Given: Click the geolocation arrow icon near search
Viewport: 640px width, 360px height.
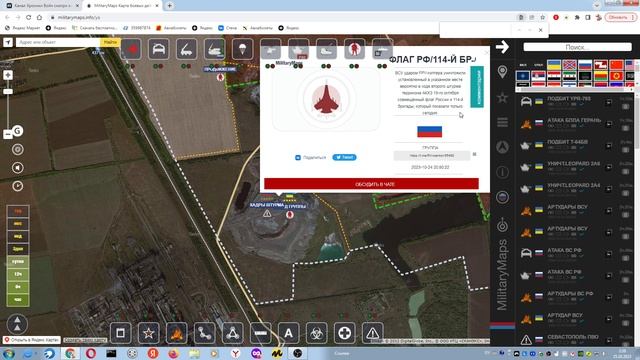Looking at the screenshot, I should pyautogui.click(x=8, y=42).
